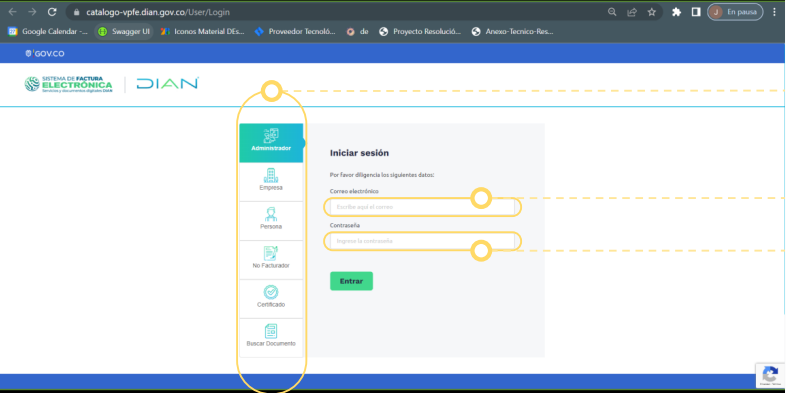This screenshot has height=393, width=786.
Task: Open the profile En pausa button
Action: pyautogui.click(x=735, y=12)
